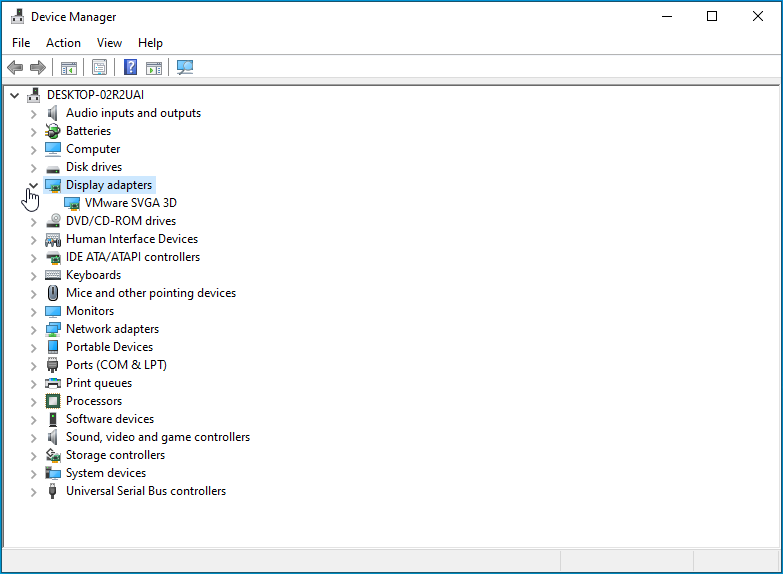Viewport: 783px width, 574px height.
Task: Click the Back arrow in the toolbar
Action: pyautogui.click(x=15, y=68)
